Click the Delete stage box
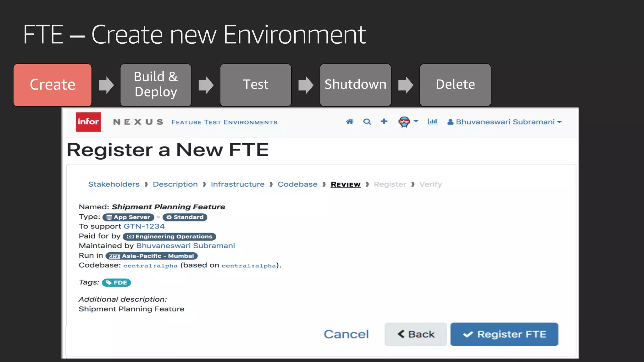This screenshot has height=362, width=644. 455,85
